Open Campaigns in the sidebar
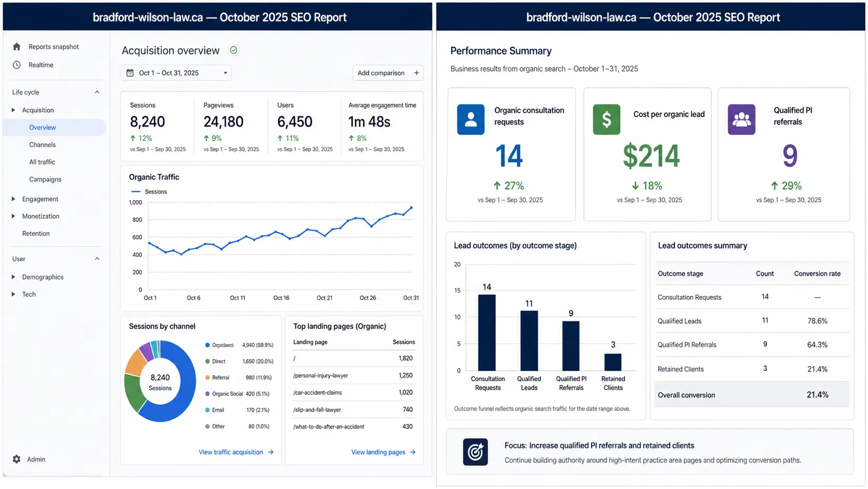 (x=45, y=179)
